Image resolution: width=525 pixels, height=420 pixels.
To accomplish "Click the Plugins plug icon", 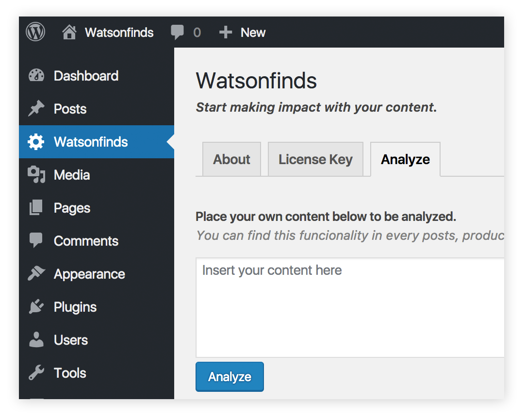I will tap(36, 306).
